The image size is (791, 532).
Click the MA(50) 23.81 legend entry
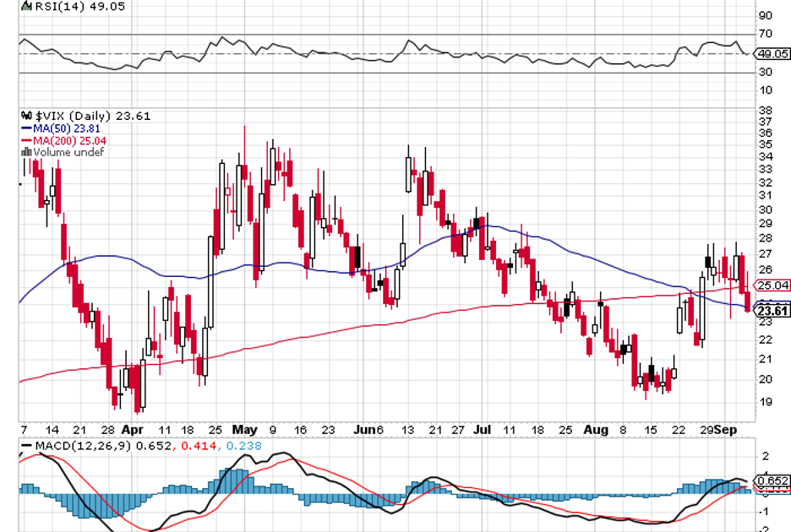click(68, 129)
